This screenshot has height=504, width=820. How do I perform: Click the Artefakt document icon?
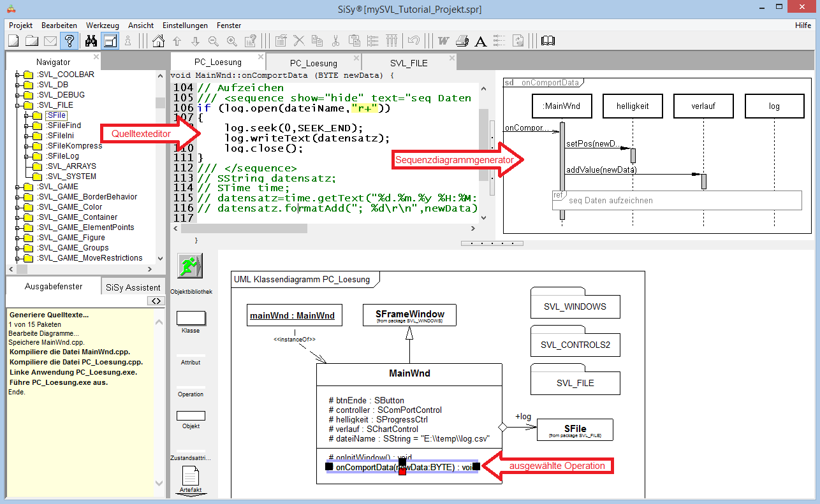pyautogui.click(x=190, y=477)
